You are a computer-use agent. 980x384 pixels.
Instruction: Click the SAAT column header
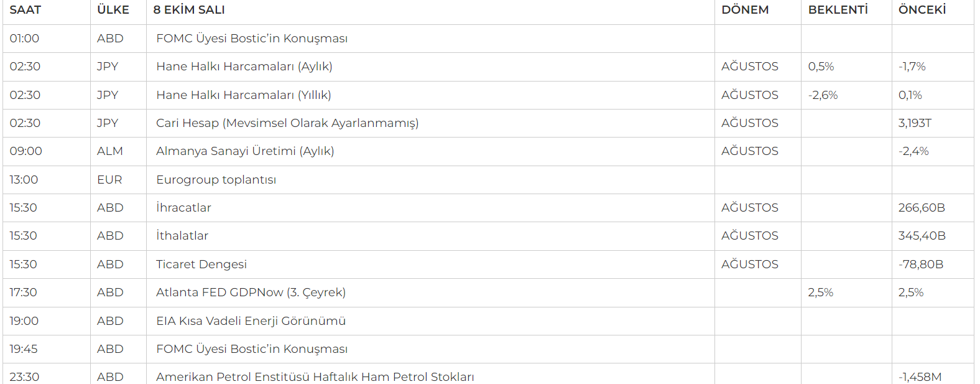tap(25, 10)
